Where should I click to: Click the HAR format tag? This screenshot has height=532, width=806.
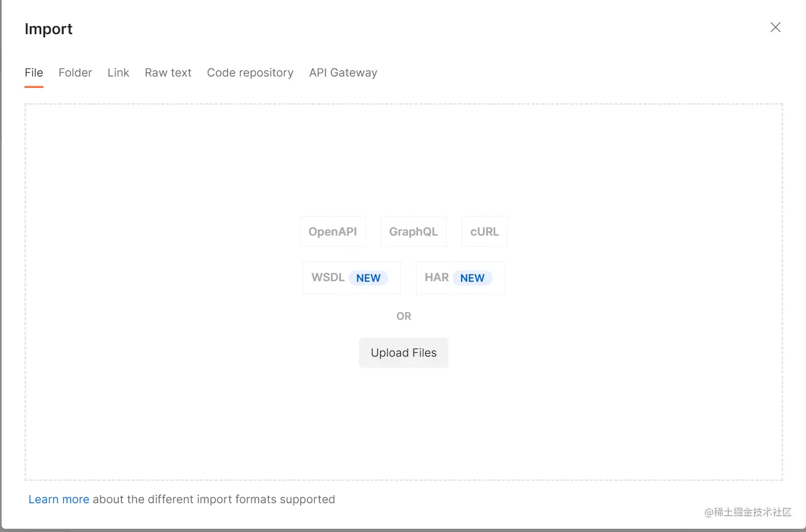pos(460,278)
